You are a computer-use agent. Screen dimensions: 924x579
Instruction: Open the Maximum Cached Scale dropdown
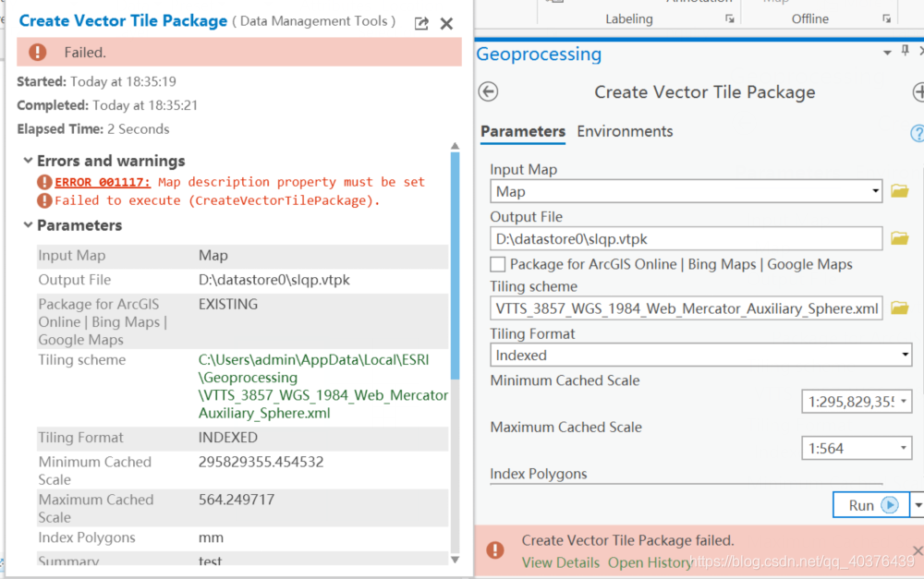click(x=903, y=448)
